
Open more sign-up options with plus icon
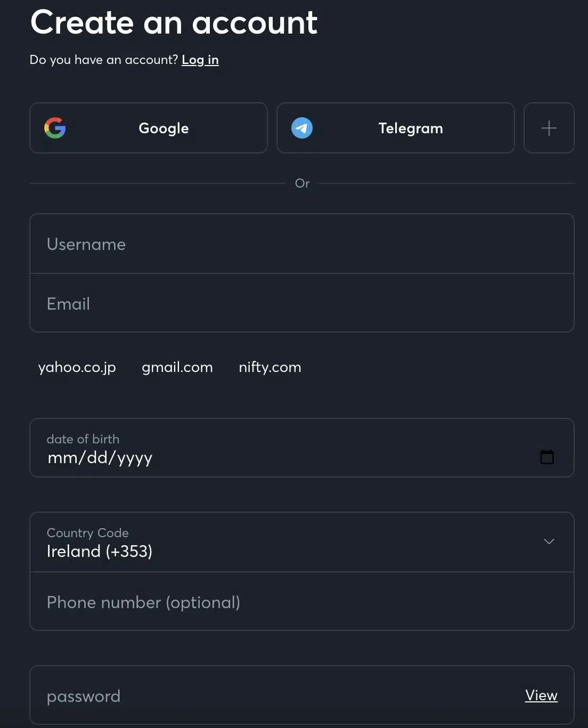(549, 128)
